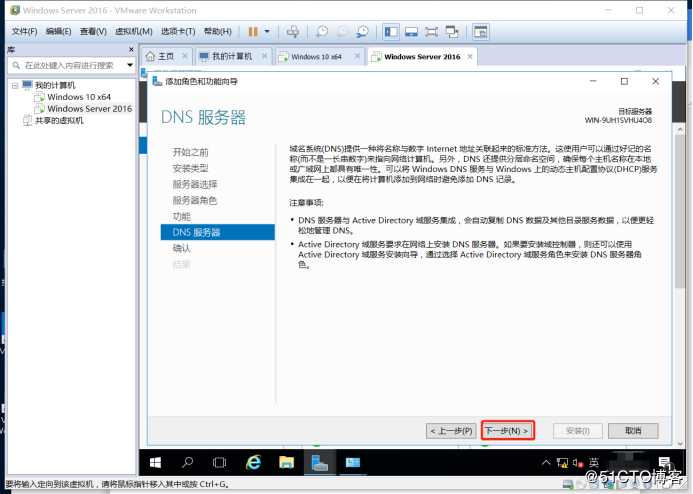The image size is (693, 494).
Task: Close the 我的计算机 tab
Action: [x=264, y=56]
